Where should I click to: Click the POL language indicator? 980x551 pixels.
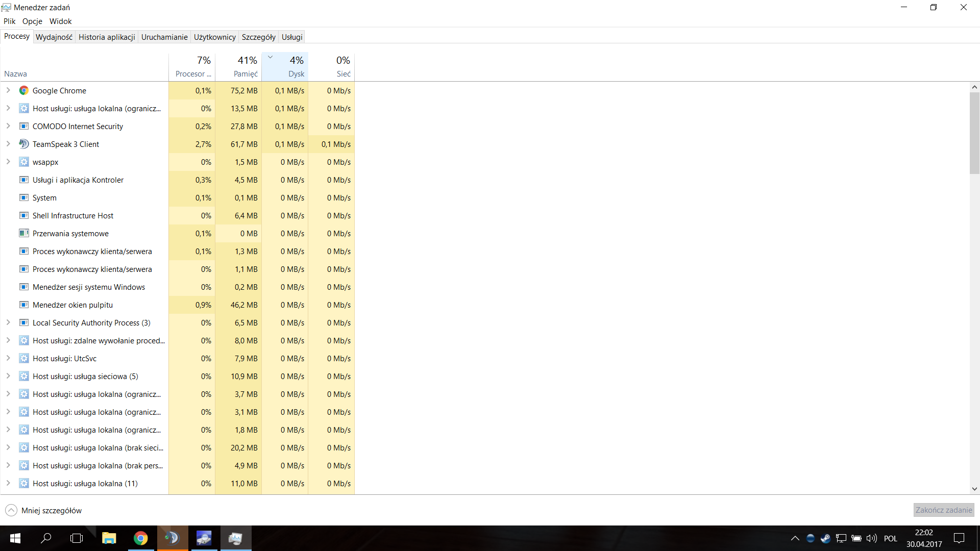[x=891, y=538]
